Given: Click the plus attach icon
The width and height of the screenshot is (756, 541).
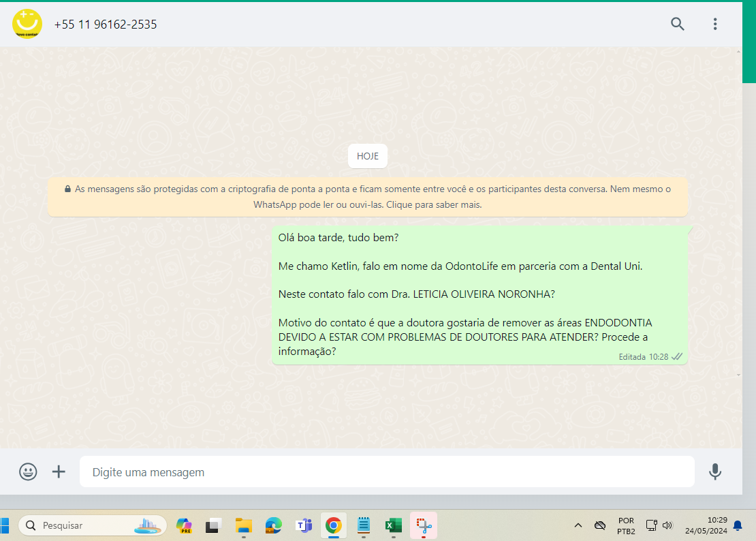Looking at the screenshot, I should pos(59,472).
